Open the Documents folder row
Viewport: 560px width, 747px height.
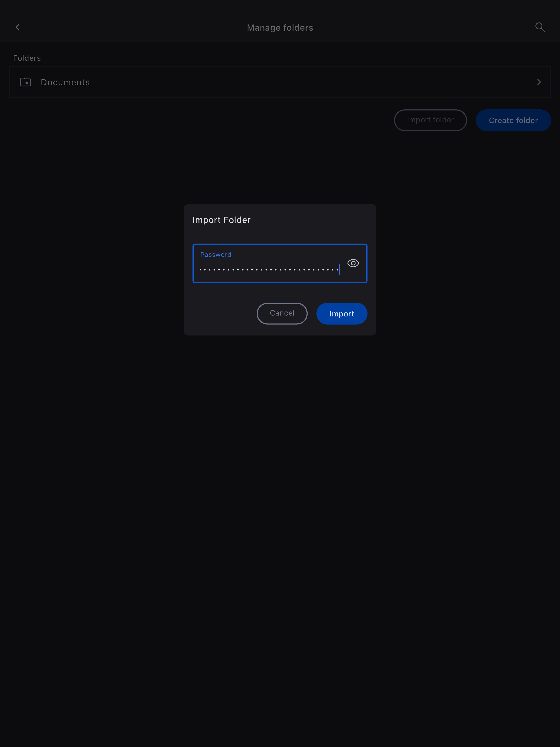[280, 82]
